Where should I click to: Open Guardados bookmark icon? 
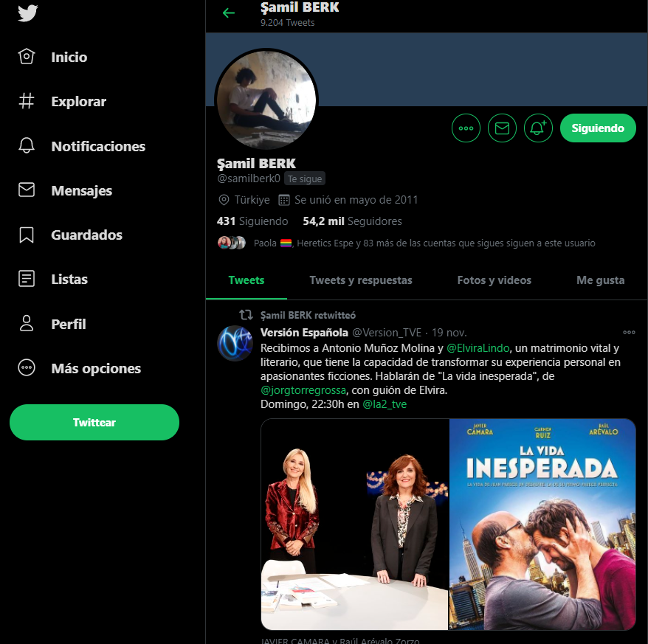(27, 235)
